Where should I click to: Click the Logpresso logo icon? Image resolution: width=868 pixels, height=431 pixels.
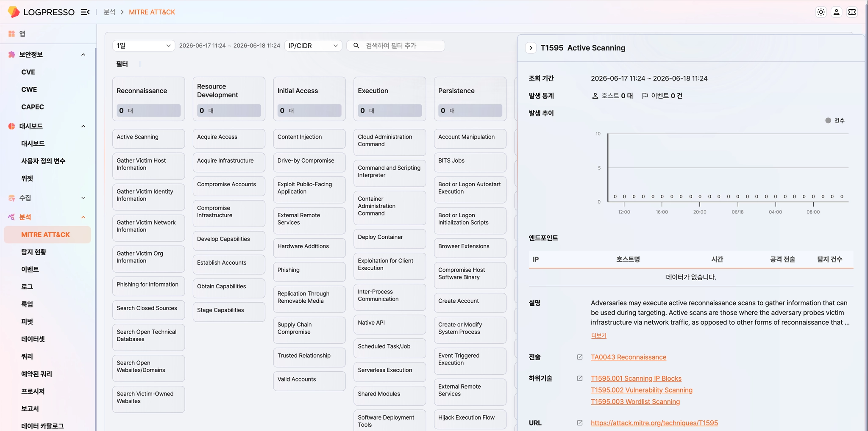[x=14, y=12]
